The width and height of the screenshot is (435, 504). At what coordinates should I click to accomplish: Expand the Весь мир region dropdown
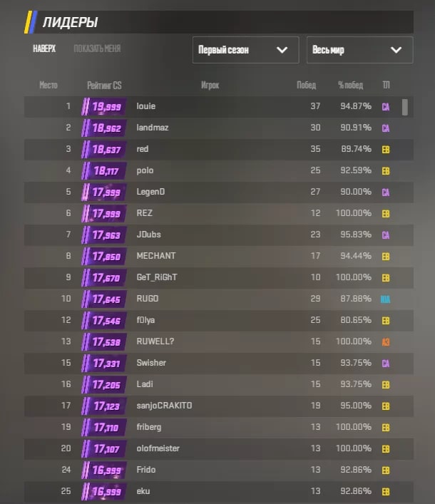359,50
